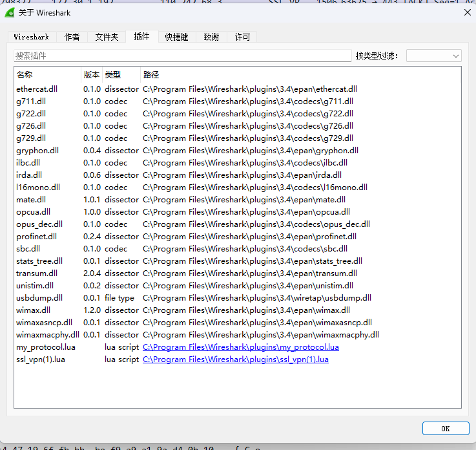
Task: Select the usbdump.dll plugin name
Action: click(39, 298)
